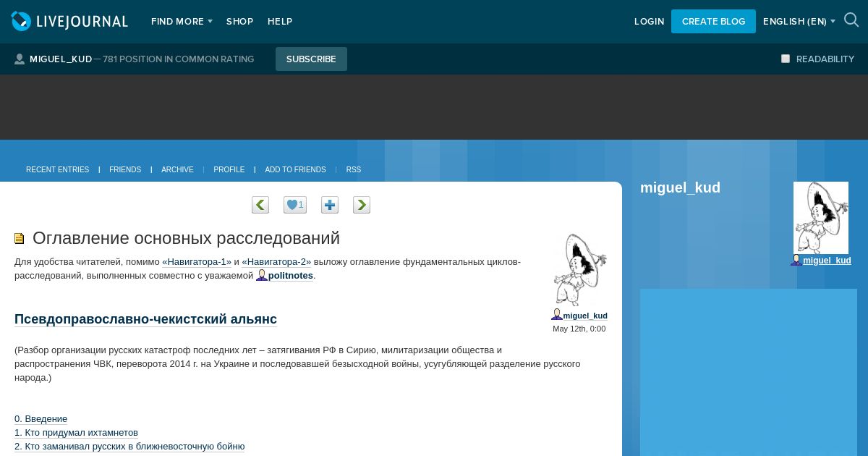Open the Shop menu item

pos(239,22)
